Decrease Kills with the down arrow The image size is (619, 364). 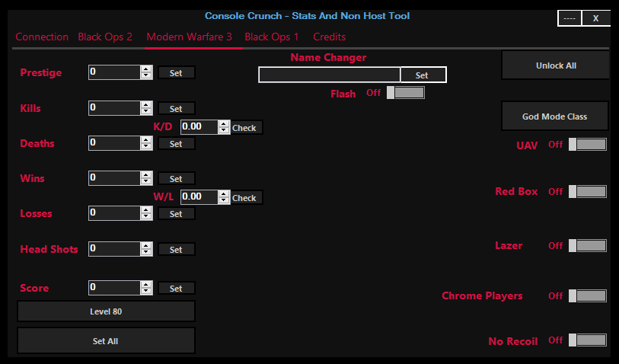tap(146, 111)
